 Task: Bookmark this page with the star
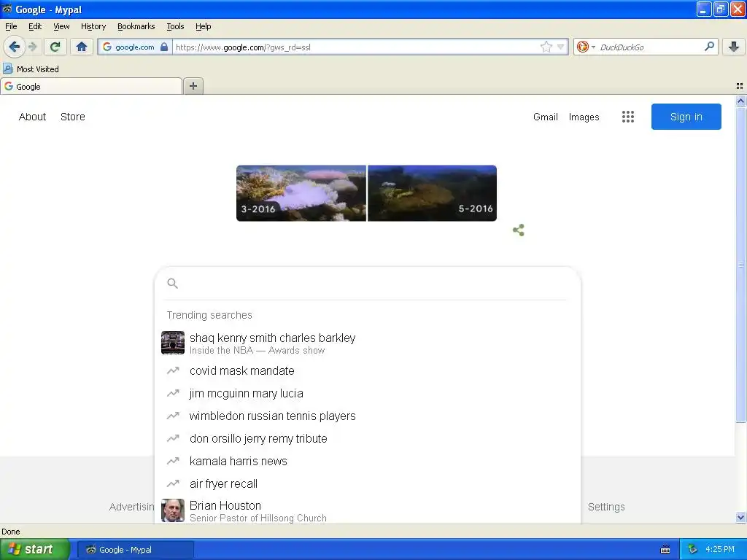(x=546, y=47)
